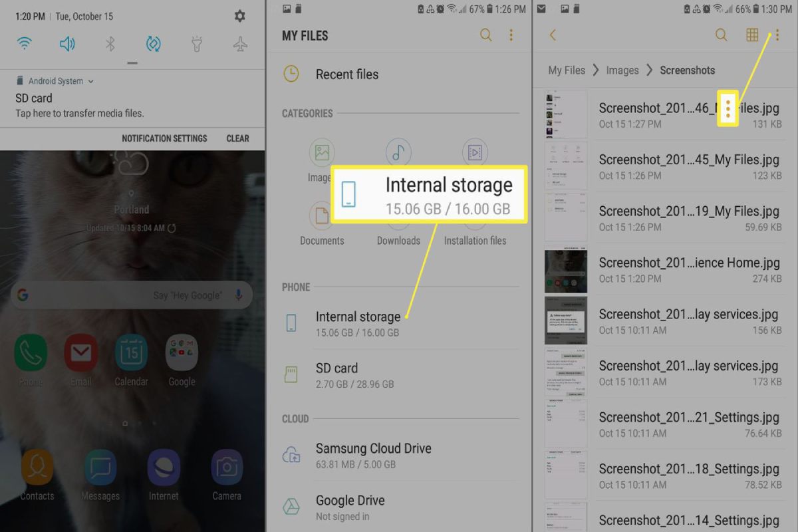Open the Videos category
The image size is (798, 532).
coord(475,153)
